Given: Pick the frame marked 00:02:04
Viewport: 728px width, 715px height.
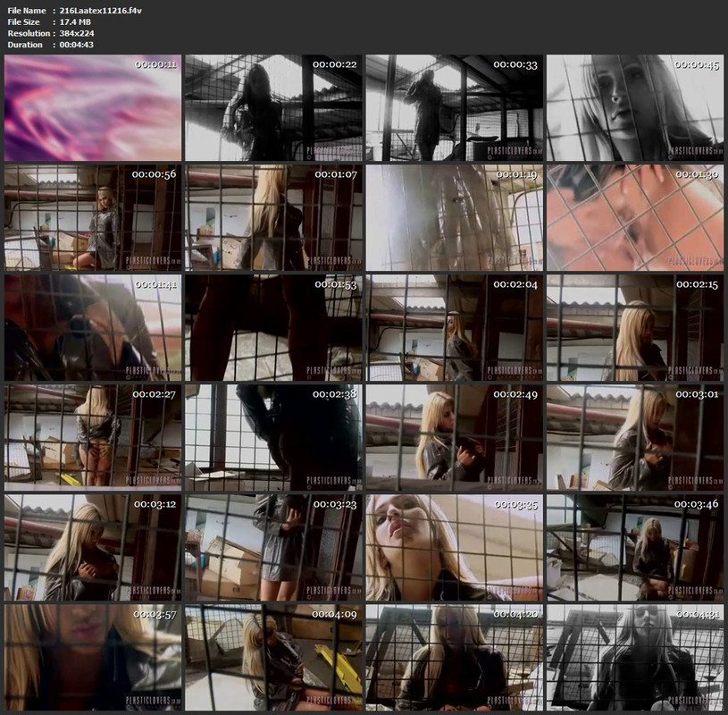Looking at the screenshot, I should pos(454,328).
